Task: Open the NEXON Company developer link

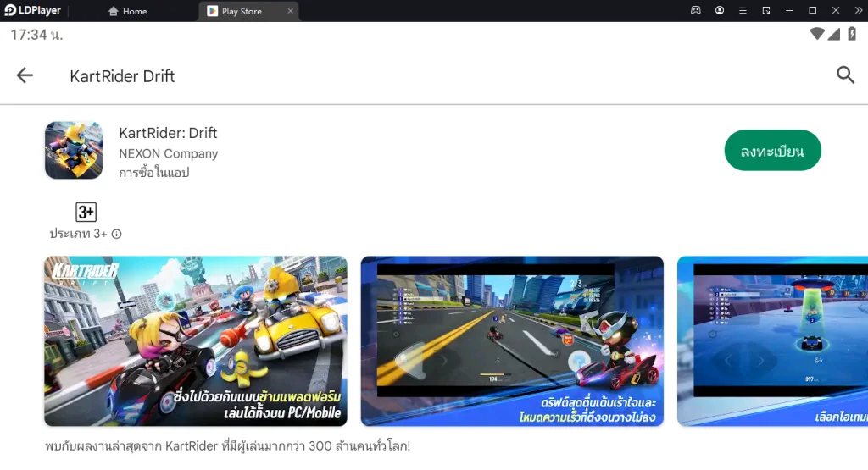Action: tap(169, 153)
